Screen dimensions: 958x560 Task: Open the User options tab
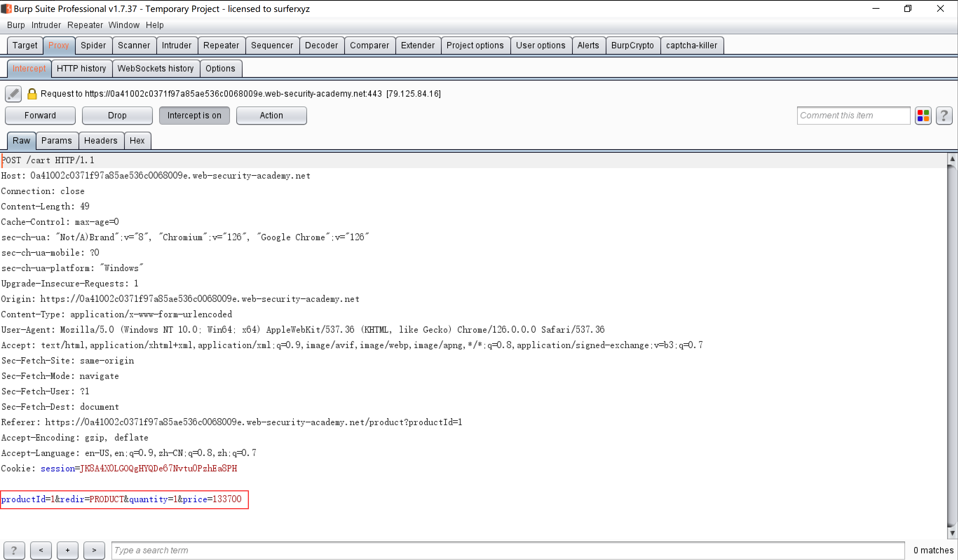pos(541,45)
